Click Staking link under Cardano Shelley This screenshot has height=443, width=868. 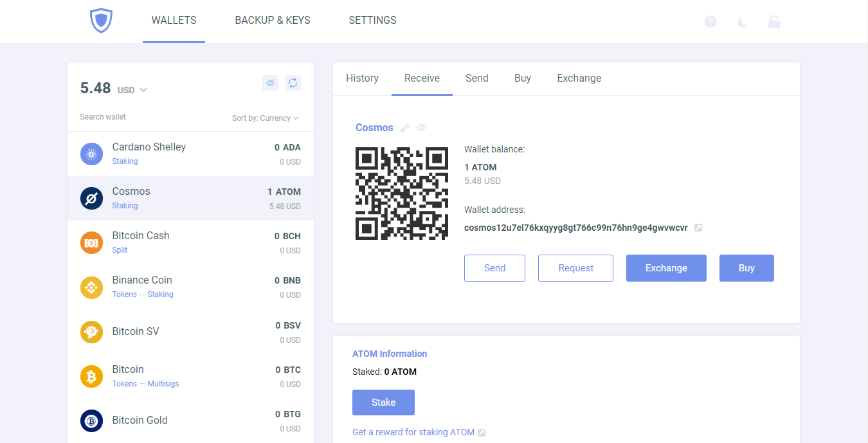click(125, 161)
